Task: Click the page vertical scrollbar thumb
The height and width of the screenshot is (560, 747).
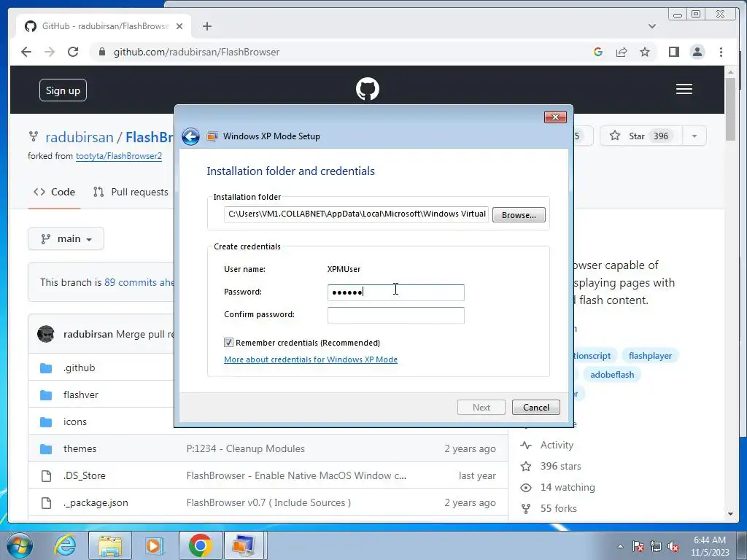Action: [x=730, y=109]
